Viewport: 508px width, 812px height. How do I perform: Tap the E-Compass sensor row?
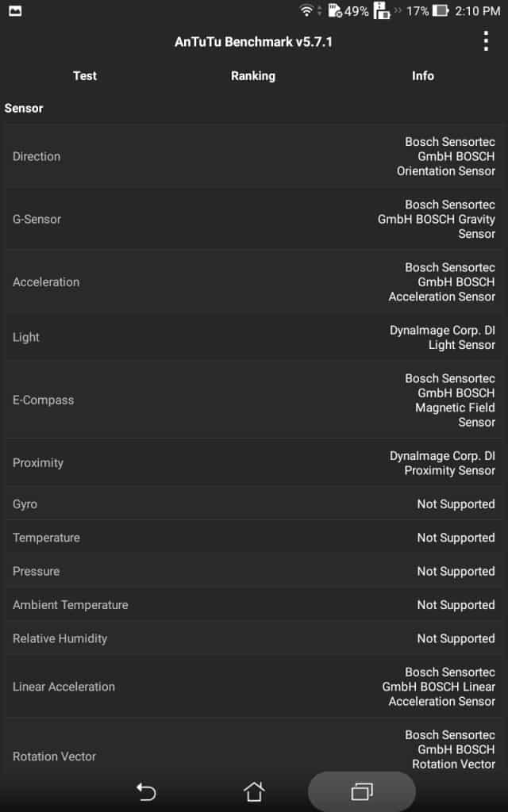[x=254, y=400]
